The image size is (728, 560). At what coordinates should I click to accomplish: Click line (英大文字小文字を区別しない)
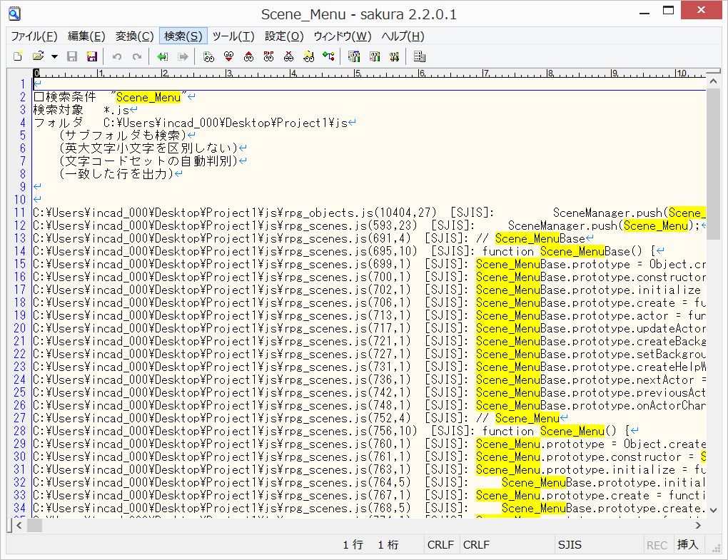point(153,148)
